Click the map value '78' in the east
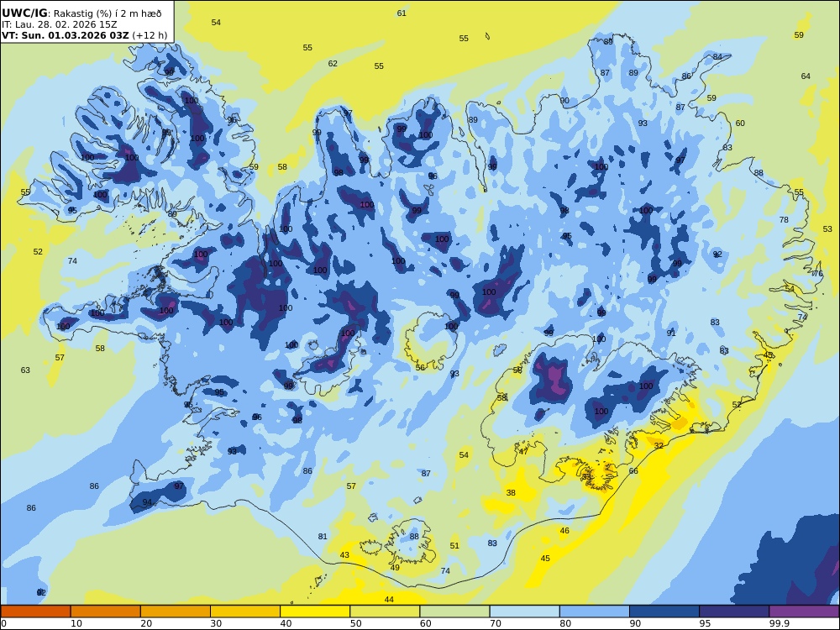Screen dimensions: 840x630 pyautogui.click(x=784, y=219)
